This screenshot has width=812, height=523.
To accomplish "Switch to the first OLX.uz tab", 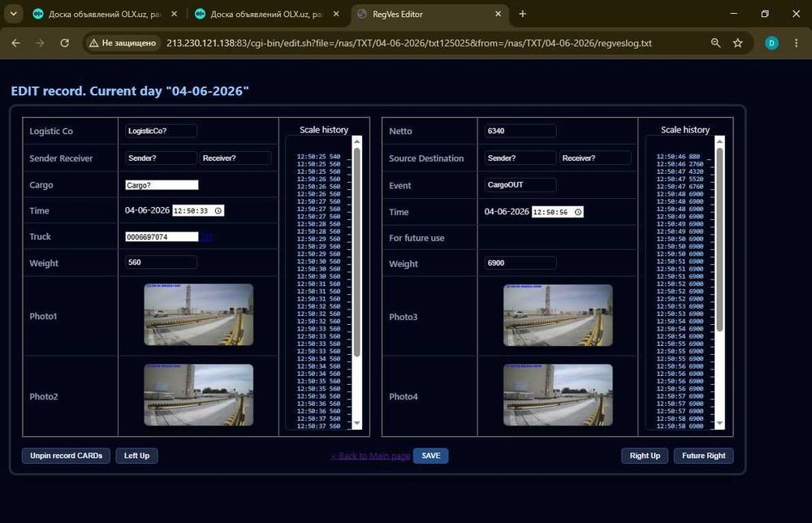I will pos(105,14).
